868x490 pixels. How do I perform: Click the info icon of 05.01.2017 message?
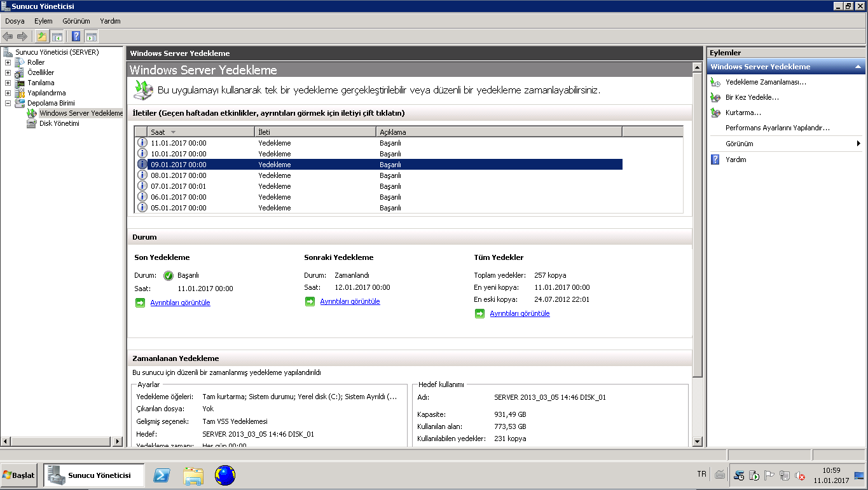142,208
